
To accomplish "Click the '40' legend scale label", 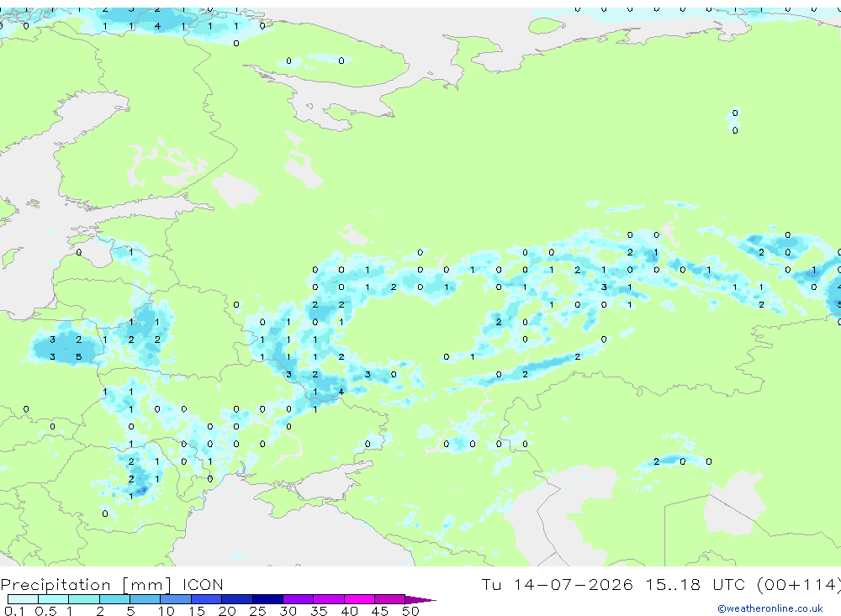I will 350,611.
